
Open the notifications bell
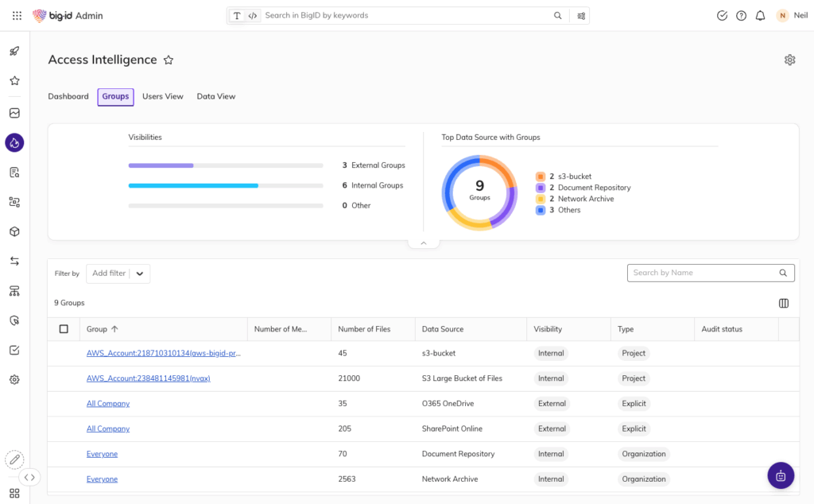pyautogui.click(x=760, y=15)
